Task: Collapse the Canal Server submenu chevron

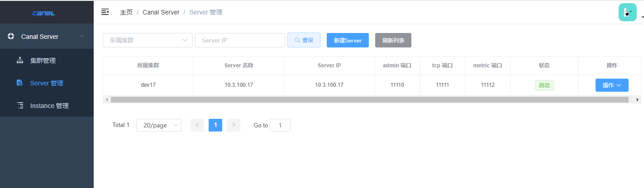Action: (82, 36)
